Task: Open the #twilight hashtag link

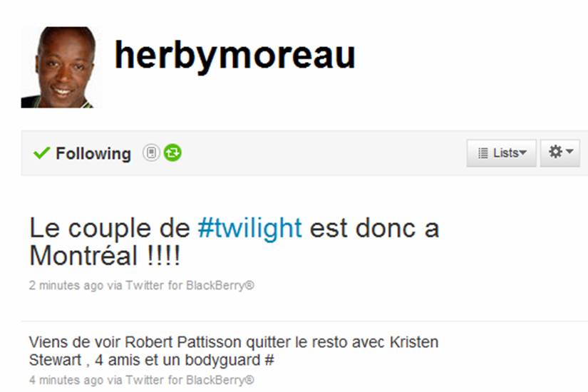Action: click(x=249, y=228)
